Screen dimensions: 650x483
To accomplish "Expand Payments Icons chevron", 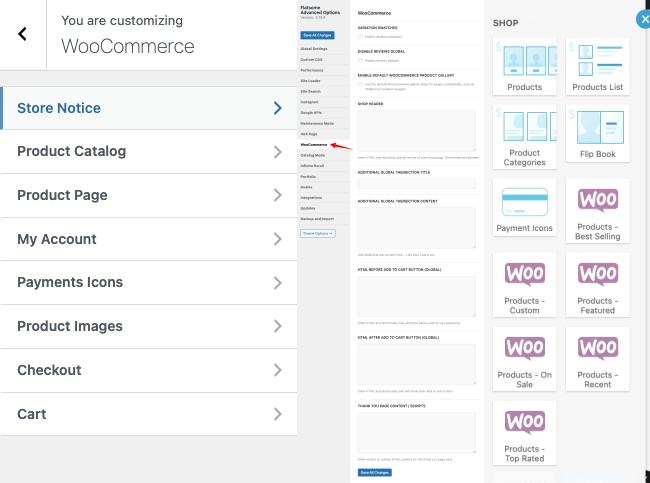I will pyautogui.click(x=278, y=283).
